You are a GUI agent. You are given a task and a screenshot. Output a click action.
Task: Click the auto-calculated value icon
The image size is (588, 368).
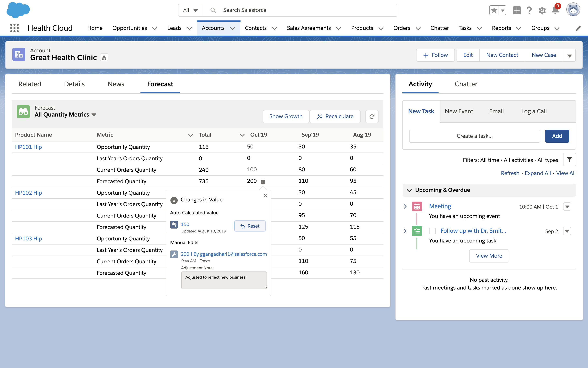174,224
